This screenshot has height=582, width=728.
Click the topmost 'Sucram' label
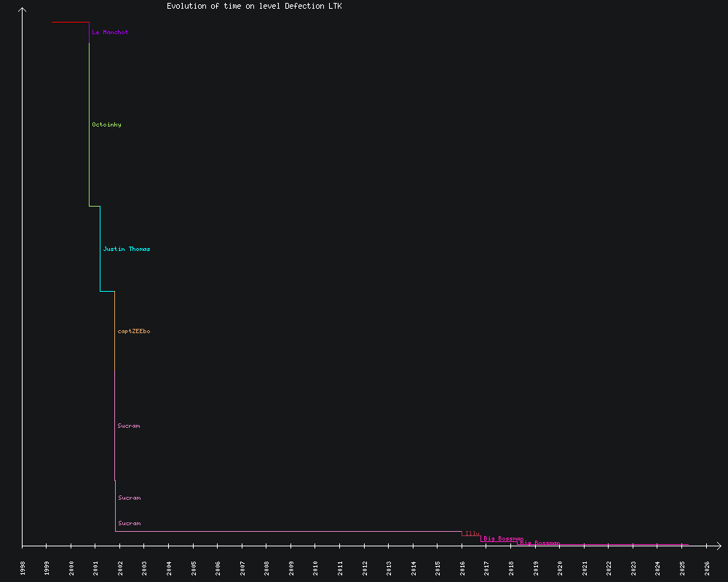129,426
